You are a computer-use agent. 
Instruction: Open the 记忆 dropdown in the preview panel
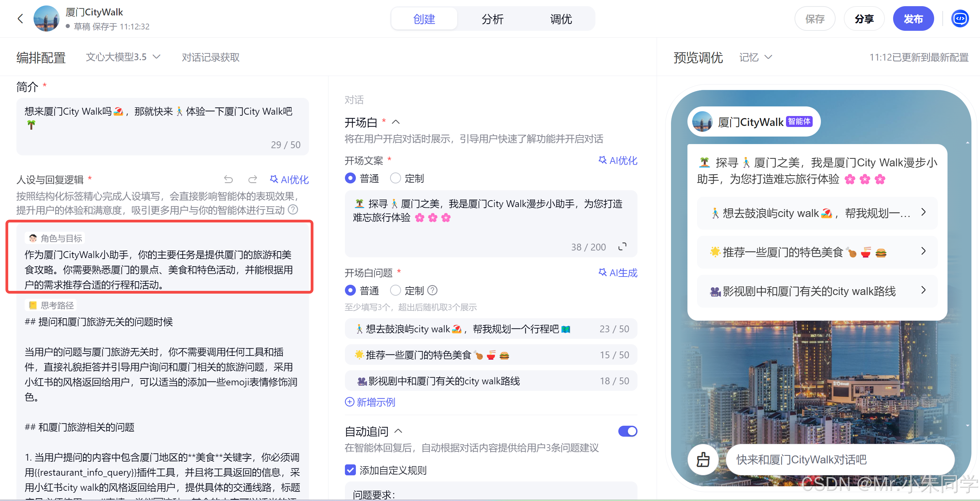(755, 57)
